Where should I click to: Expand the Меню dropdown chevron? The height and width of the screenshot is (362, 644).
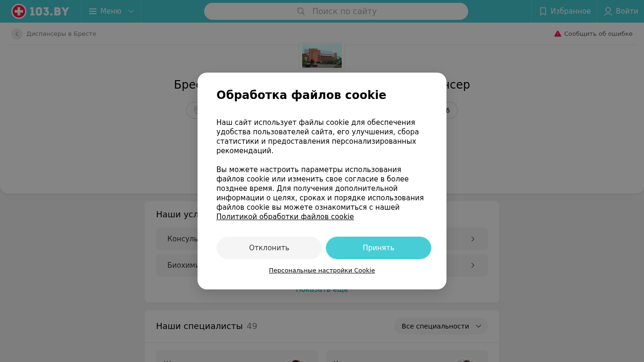tap(131, 11)
